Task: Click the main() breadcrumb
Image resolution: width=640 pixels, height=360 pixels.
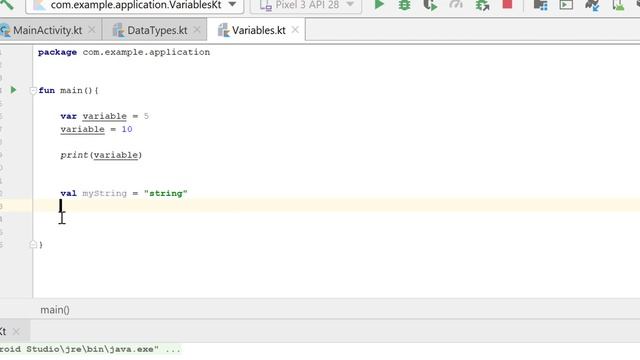Action: pos(55,310)
